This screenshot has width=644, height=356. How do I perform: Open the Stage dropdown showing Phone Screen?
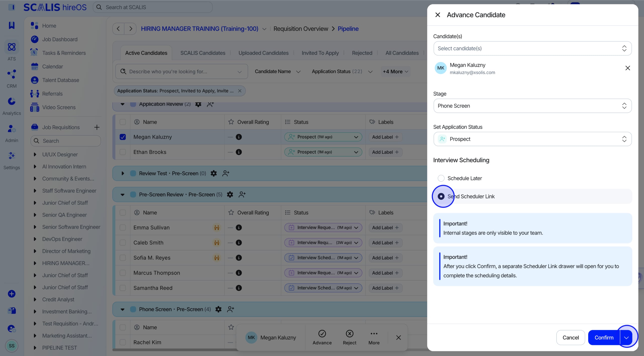[x=532, y=106]
